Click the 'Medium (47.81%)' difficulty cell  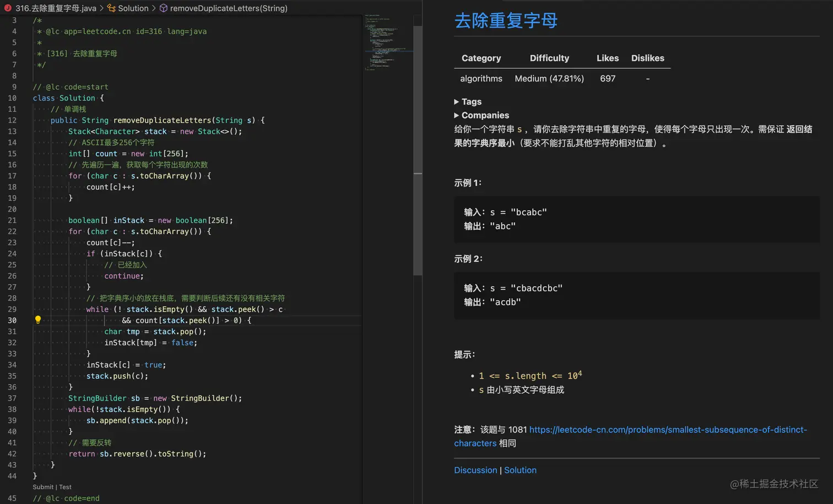click(549, 79)
